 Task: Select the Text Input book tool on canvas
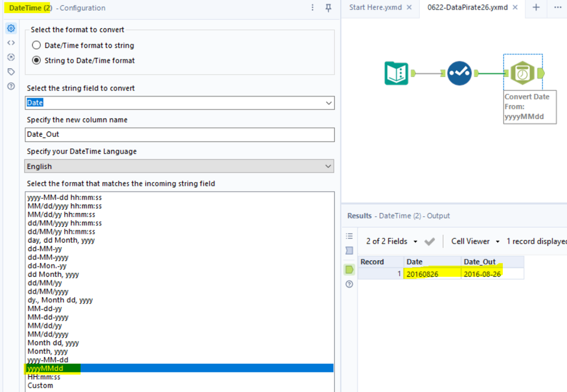click(x=396, y=73)
